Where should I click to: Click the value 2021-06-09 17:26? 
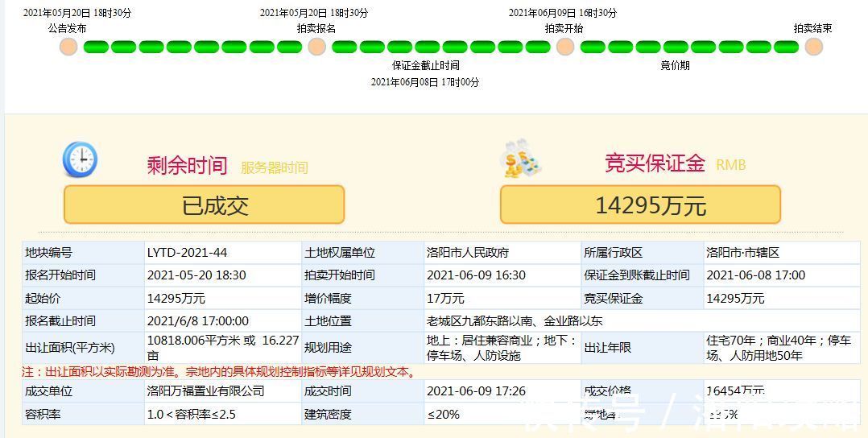[476, 391]
